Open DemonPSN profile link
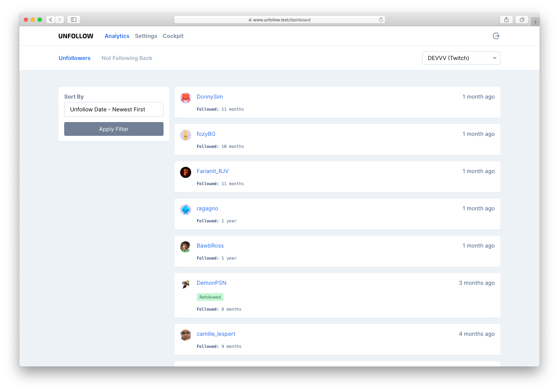This screenshot has width=559, height=392. [x=212, y=283]
